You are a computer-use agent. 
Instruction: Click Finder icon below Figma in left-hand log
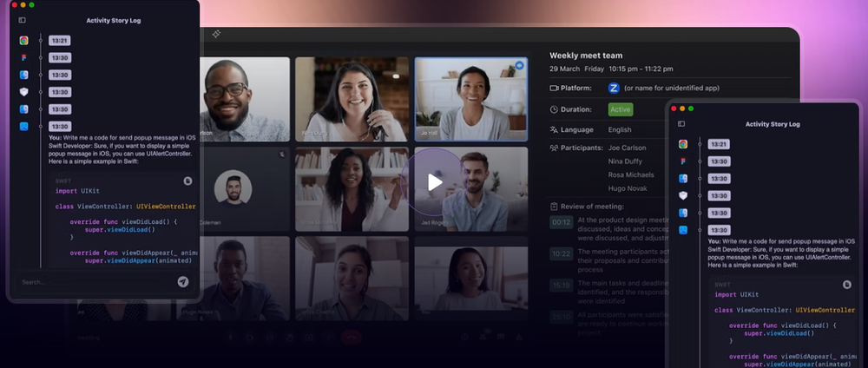pos(23,75)
